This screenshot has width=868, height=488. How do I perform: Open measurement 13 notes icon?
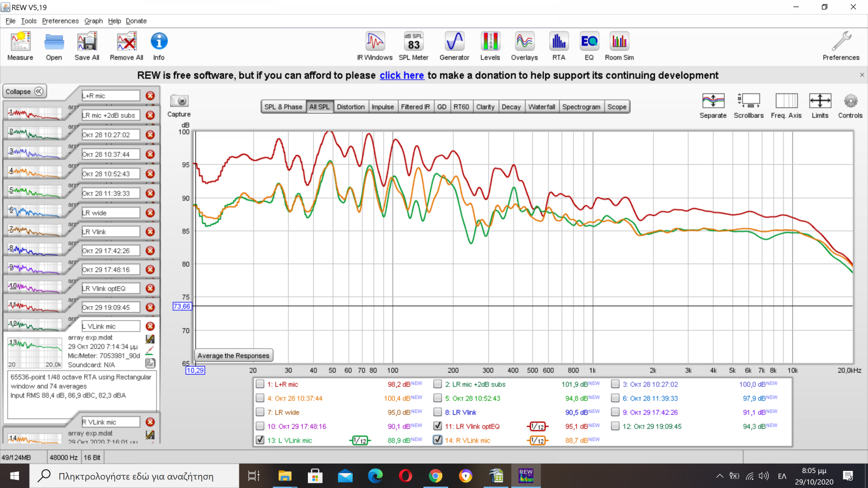(x=150, y=363)
